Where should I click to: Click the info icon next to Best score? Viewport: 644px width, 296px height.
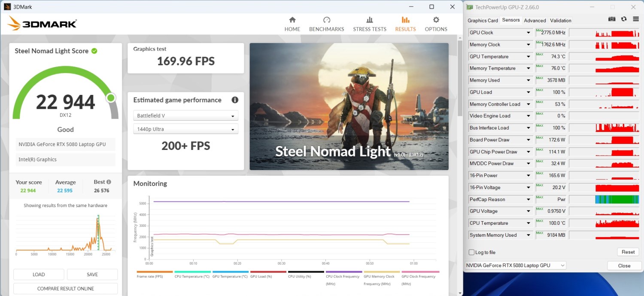[x=109, y=182]
